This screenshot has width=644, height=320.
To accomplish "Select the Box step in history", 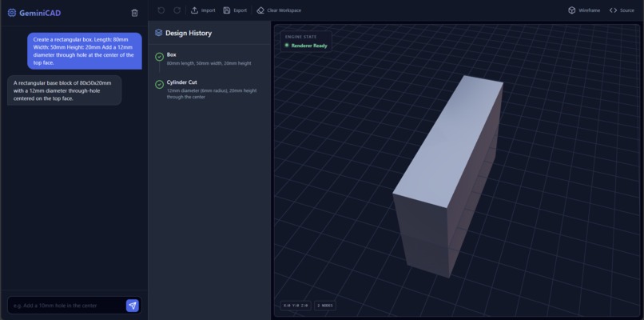I will [209, 58].
